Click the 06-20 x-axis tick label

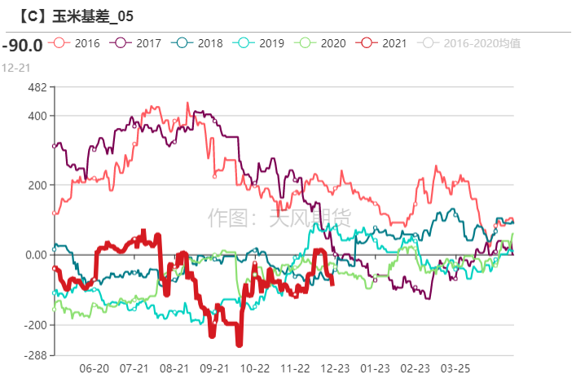coord(94,368)
